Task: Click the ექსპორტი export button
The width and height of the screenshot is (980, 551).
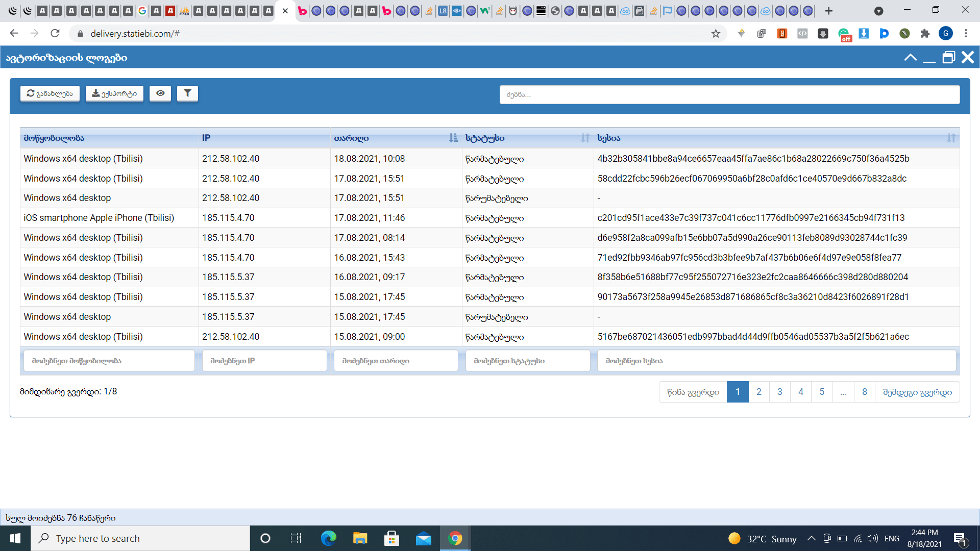Action: coord(114,93)
